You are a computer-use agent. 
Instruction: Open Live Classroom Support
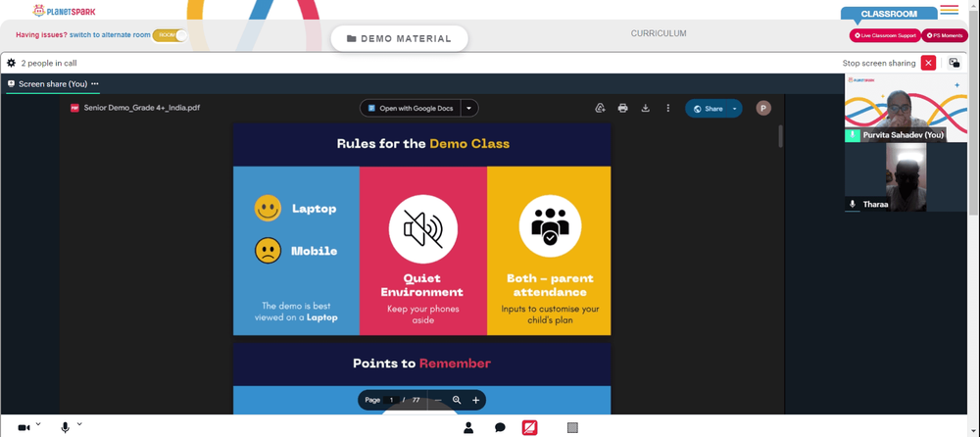click(885, 35)
